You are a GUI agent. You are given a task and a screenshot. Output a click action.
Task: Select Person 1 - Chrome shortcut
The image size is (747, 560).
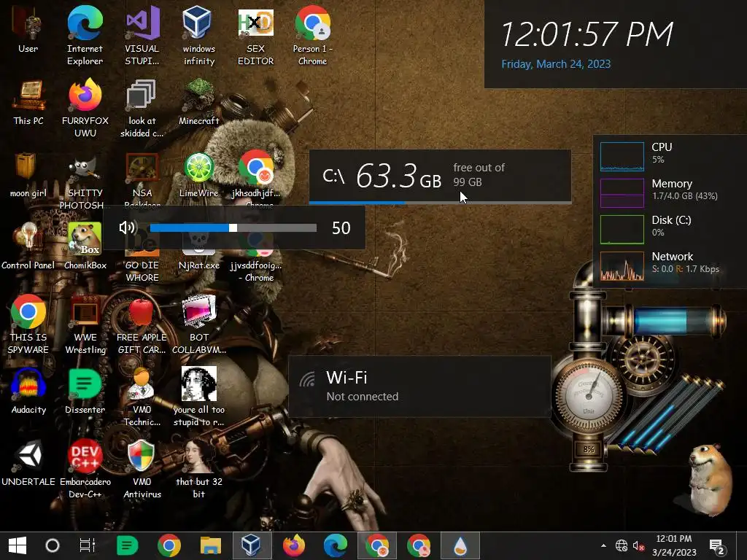tap(312, 36)
